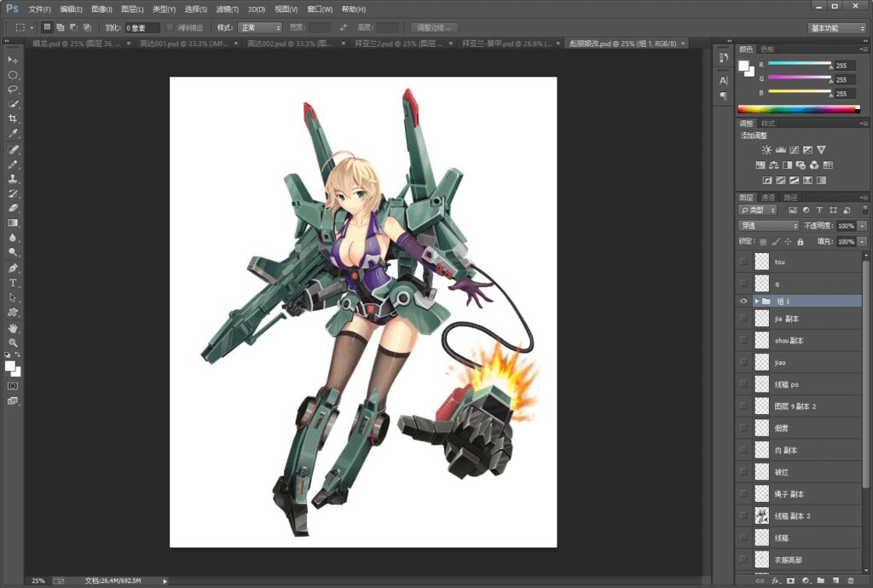Click the 羽化 feather input field
The height and width of the screenshot is (588, 873).
pyautogui.click(x=142, y=28)
